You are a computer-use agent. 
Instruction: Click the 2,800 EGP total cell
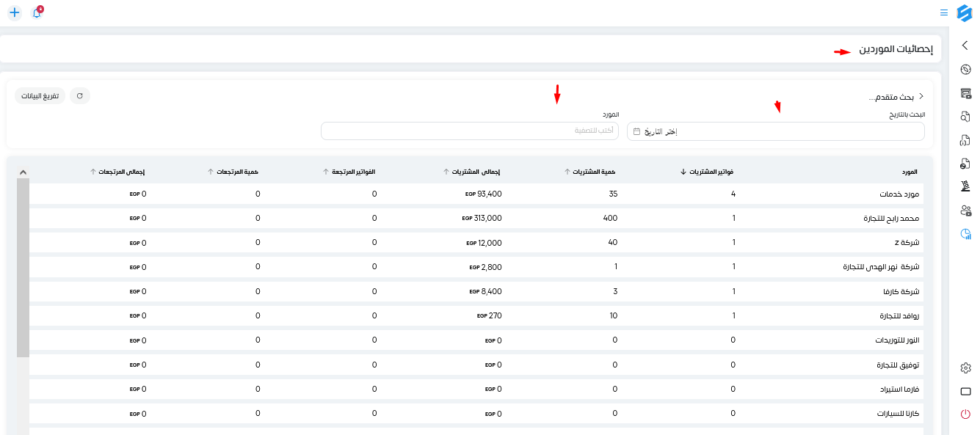(x=486, y=266)
